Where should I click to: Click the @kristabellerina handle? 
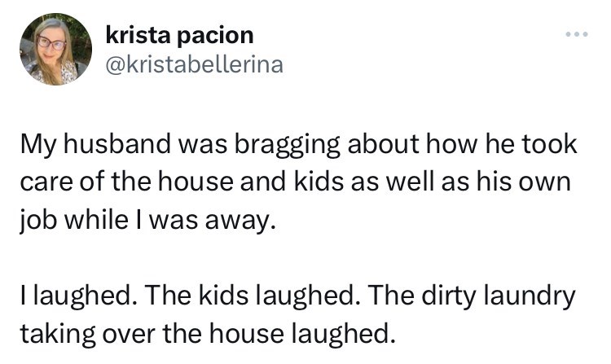tap(195, 65)
